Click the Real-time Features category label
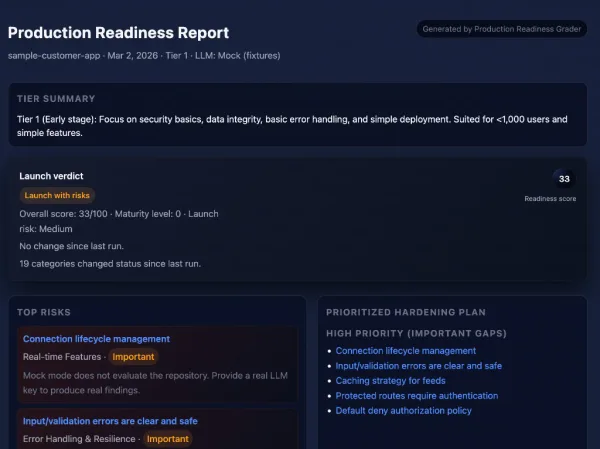 tap(62, 357)
